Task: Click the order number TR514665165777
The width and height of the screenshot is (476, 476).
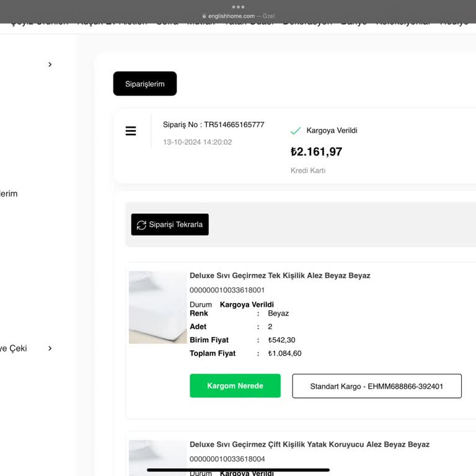Action: pyautogui.click(x=213, y=125)
